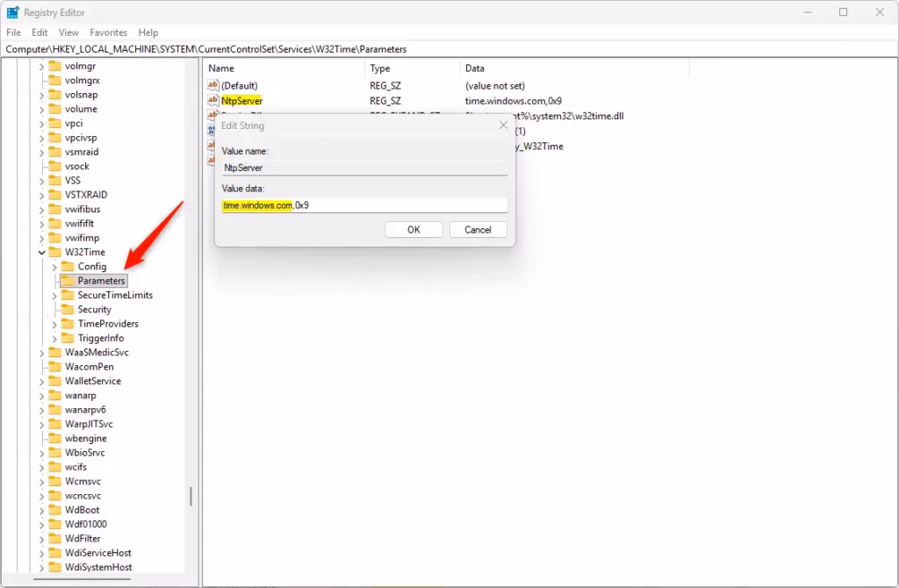The height and width of the screenshot is (588, 899).
Task: Click the VSS folder icon
Action: (55, 181)
